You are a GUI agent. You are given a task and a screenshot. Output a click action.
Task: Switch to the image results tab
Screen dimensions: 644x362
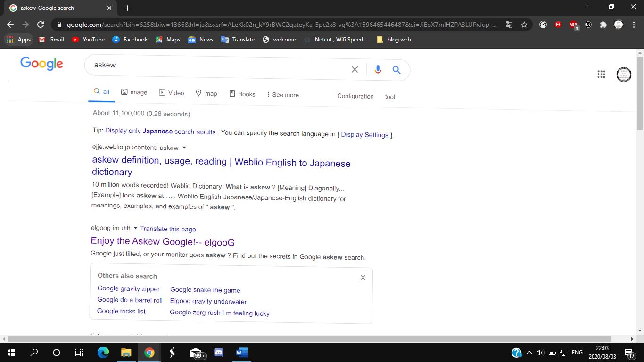click(134, 92)
